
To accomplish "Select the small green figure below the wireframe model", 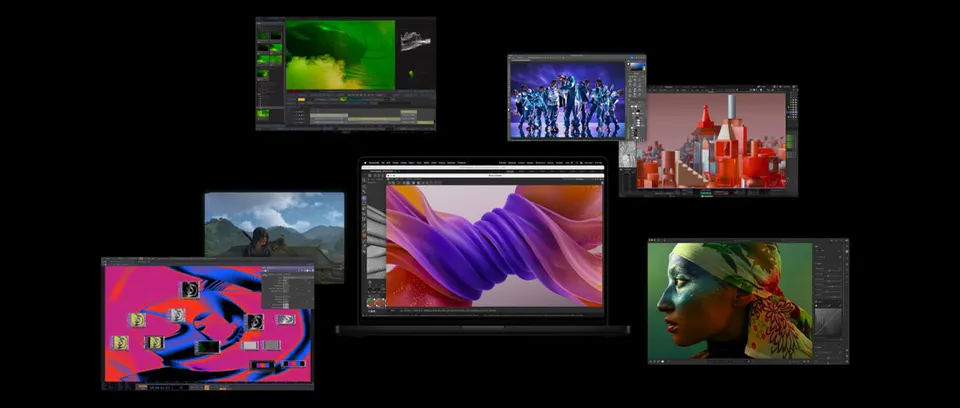I will (411, 74).
